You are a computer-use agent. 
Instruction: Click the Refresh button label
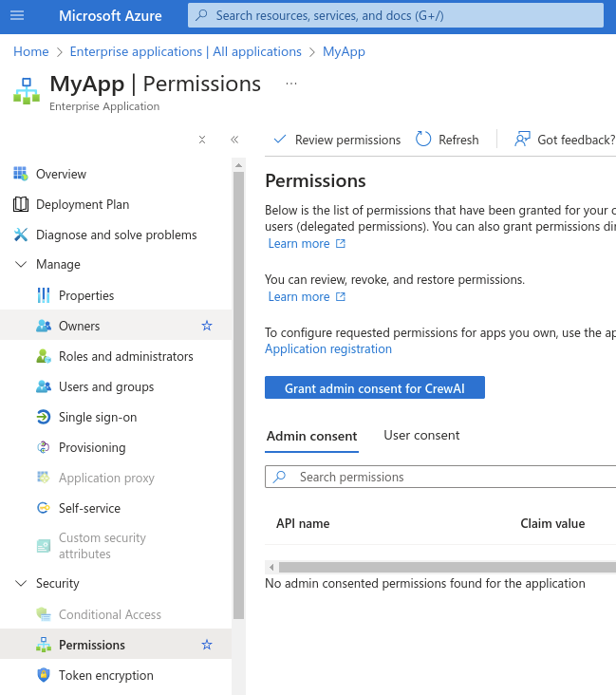pyautogui.click(x=458, y=141)
